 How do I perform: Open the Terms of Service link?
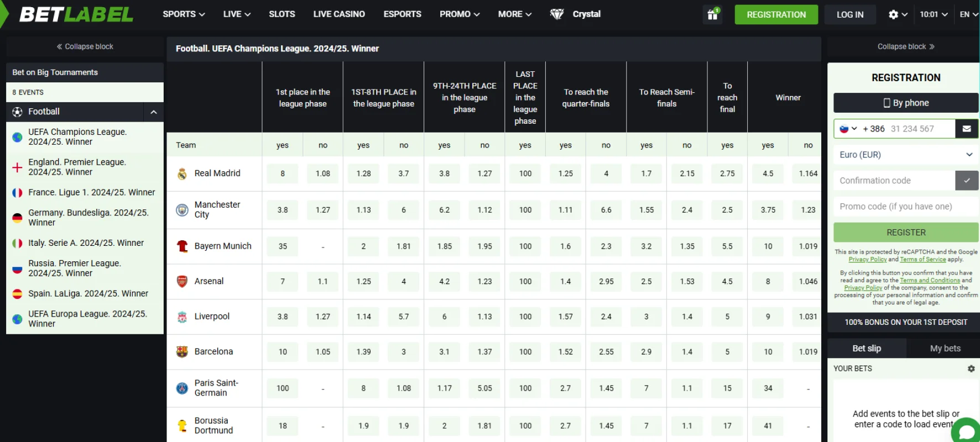click(x=922, y=259)
